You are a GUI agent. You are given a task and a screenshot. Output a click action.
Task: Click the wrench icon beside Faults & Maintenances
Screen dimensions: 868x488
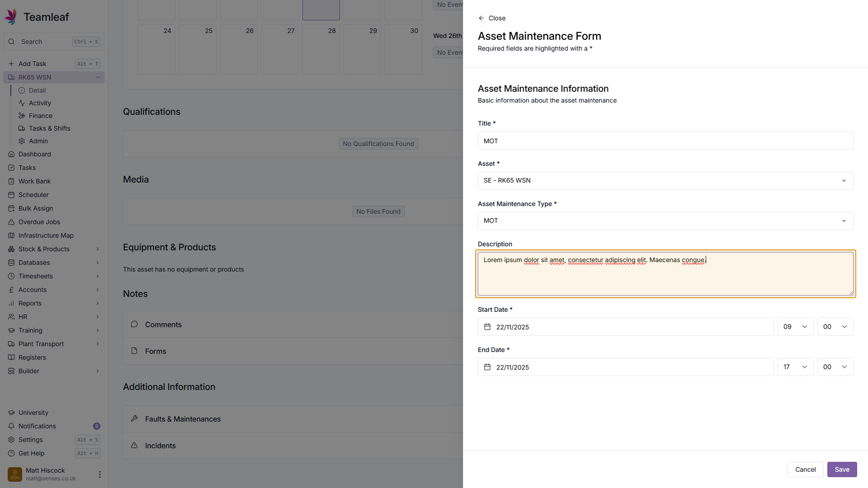click(134, 419)
